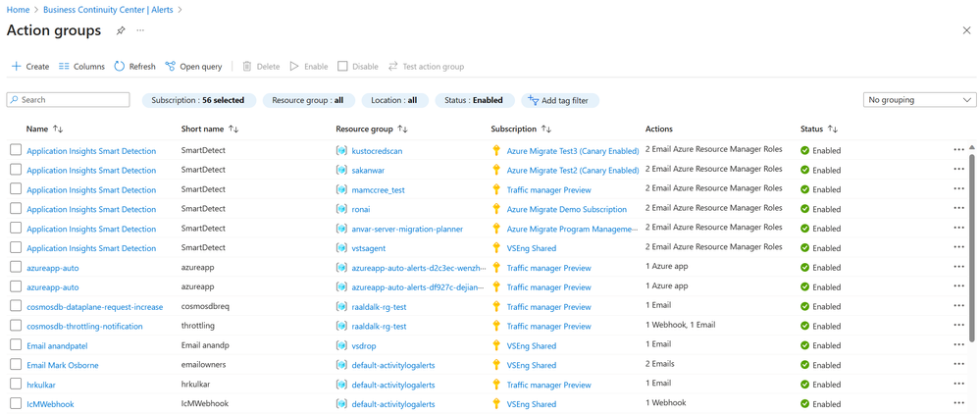Open row menu for cosmosdb-throttling-notification row
This screenshot has width=980, height=414.
958,326
